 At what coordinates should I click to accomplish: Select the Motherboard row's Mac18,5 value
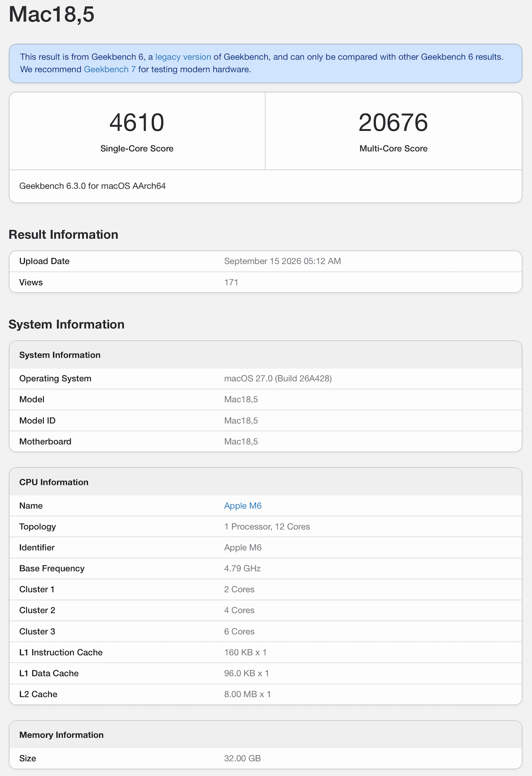(x=241, y=441)
